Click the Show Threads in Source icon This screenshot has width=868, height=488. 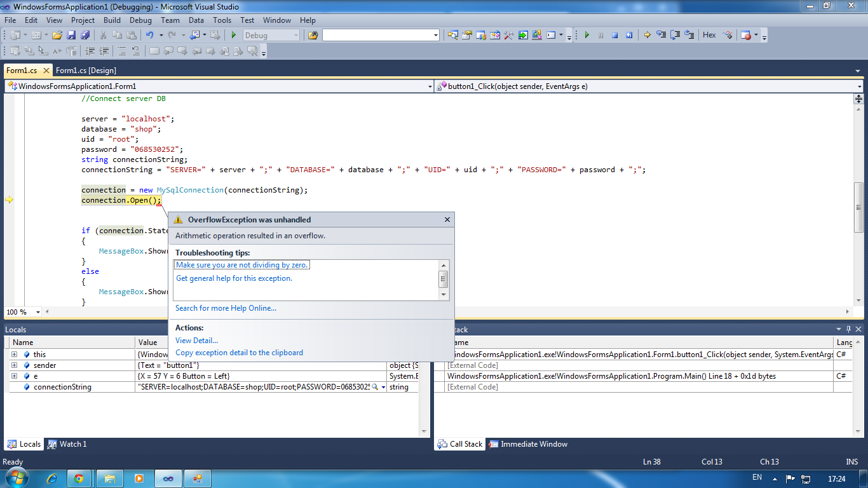click(728, 35)
